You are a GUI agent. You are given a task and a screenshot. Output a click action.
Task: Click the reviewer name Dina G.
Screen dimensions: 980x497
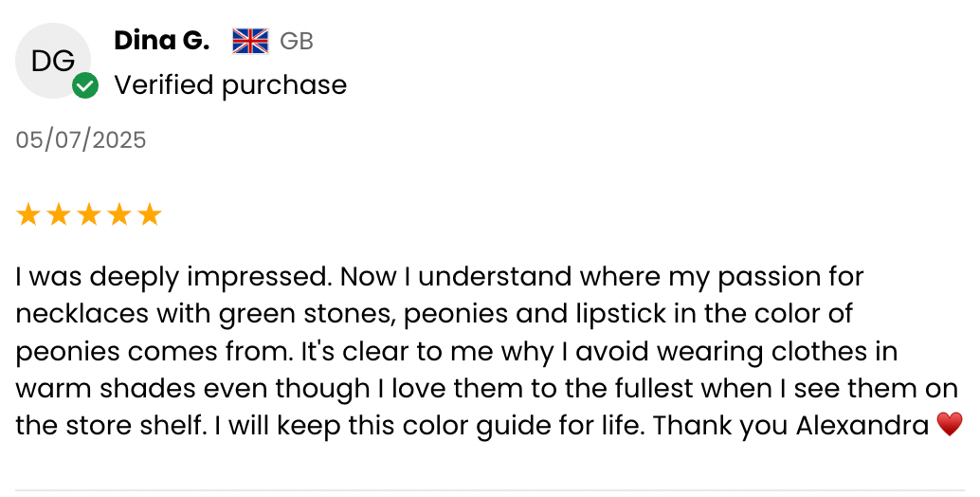tap(161, 41)
